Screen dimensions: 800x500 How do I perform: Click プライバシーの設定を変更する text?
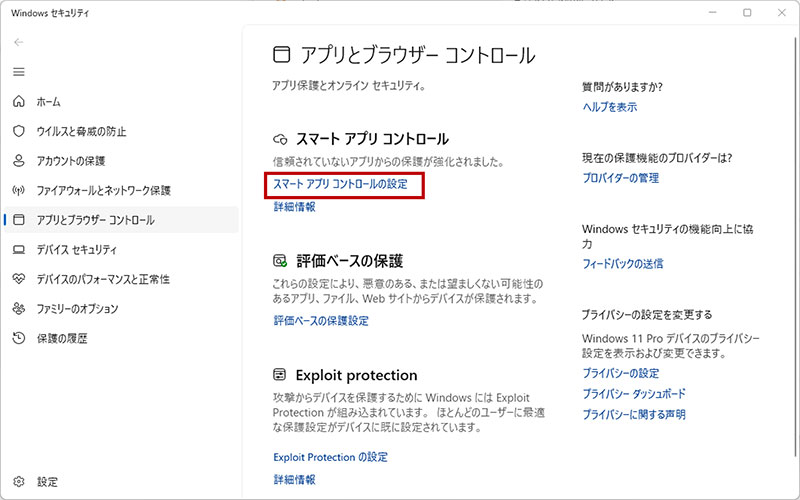pos(647,315)
